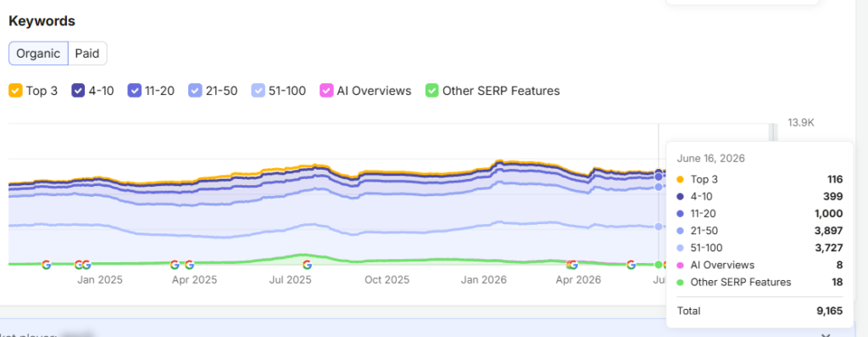The height and width of the screenshot is (337, 868).
Task: Click the 21-50 data point on hover line
Action: (x=659, y=187)
